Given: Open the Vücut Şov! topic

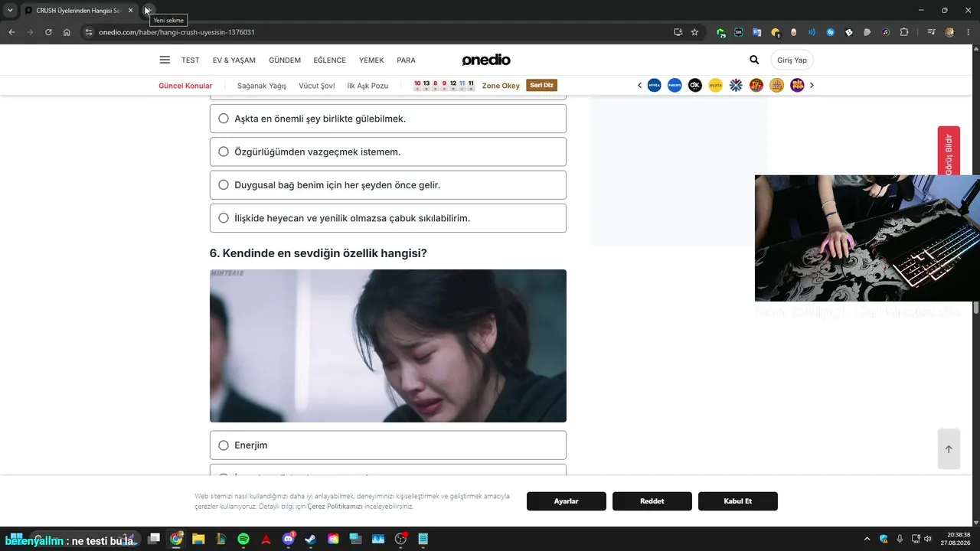Looking at the screenshot, I should 317,86.
